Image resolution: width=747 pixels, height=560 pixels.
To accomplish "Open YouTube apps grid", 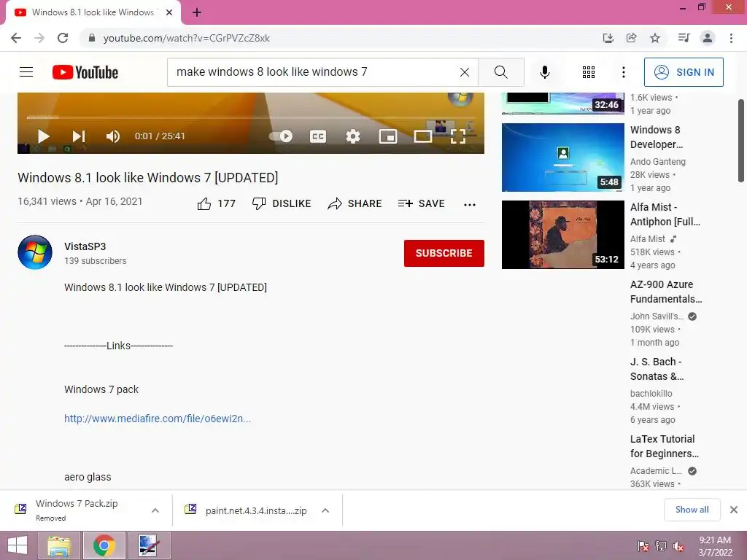I will coord(589,72).
